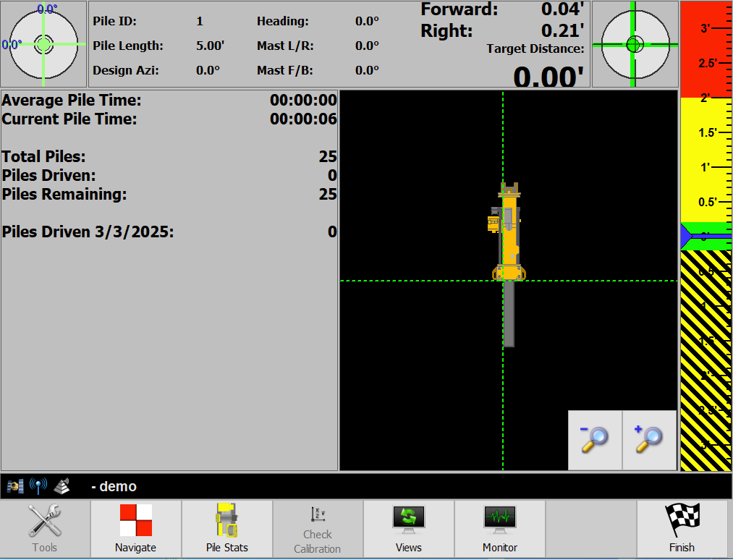733x560 pixels.
Task: Open the Tools wrench menu
Action: tap(45, 529)
